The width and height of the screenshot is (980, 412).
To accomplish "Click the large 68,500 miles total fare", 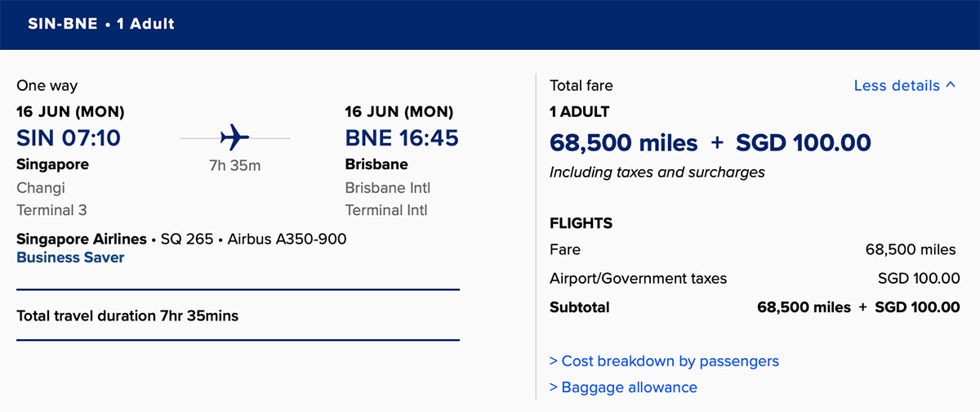I will (x=624, y=143).
